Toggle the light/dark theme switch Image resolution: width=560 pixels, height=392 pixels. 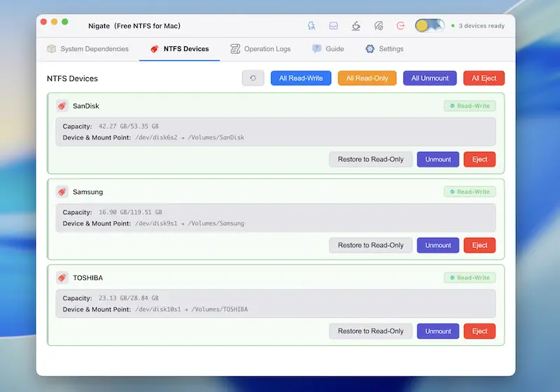tap(430, 26)
